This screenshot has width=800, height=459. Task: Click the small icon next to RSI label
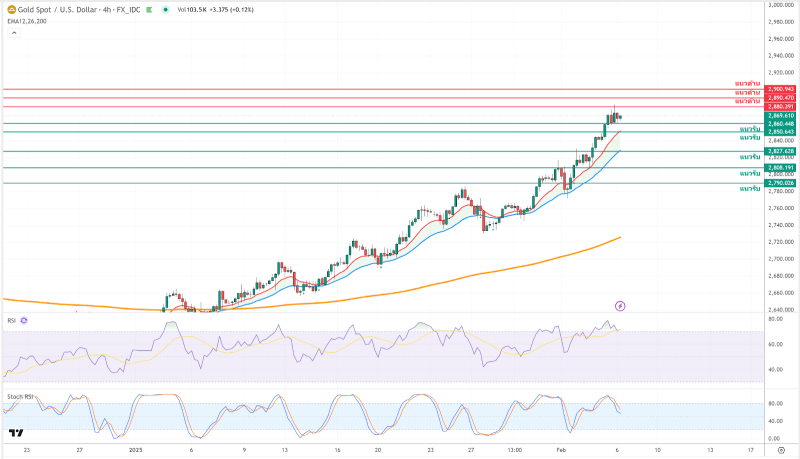pos(24,321)
